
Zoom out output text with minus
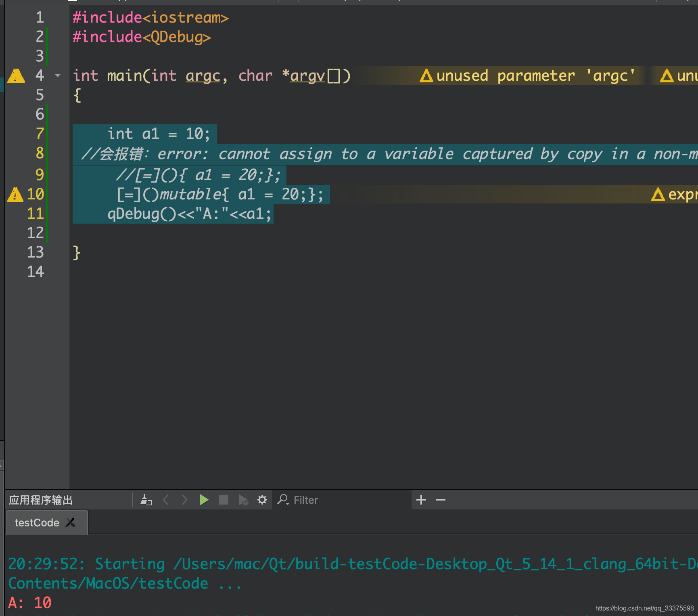click(441, 500)
